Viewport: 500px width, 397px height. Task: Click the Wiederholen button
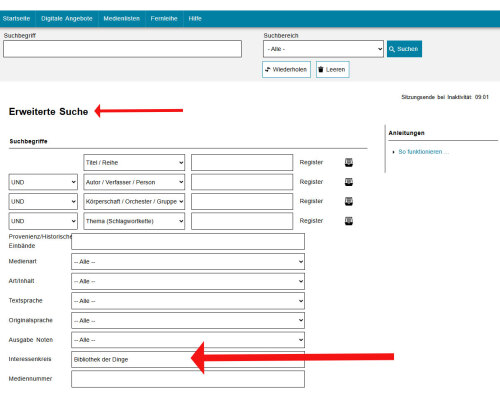tap(286, 69)
